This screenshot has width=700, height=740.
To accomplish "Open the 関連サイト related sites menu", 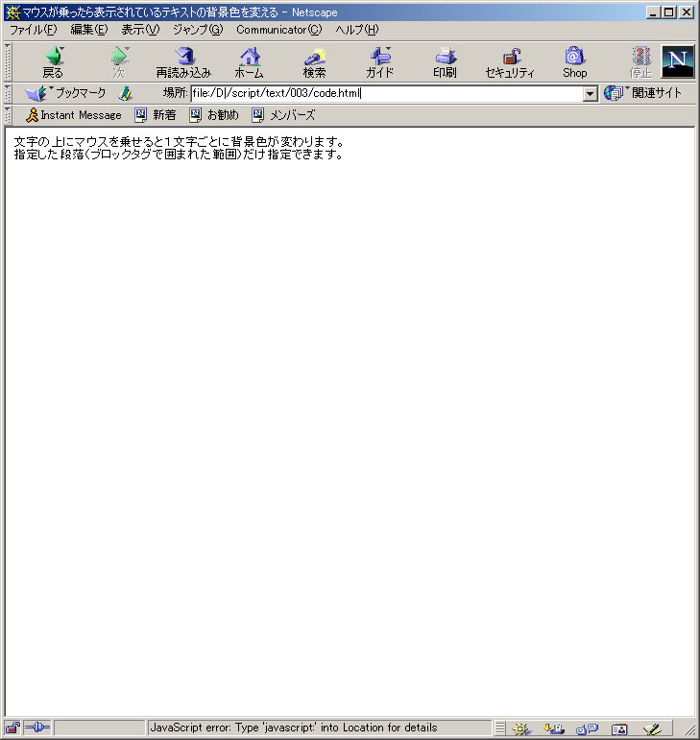I will (643, 93).
